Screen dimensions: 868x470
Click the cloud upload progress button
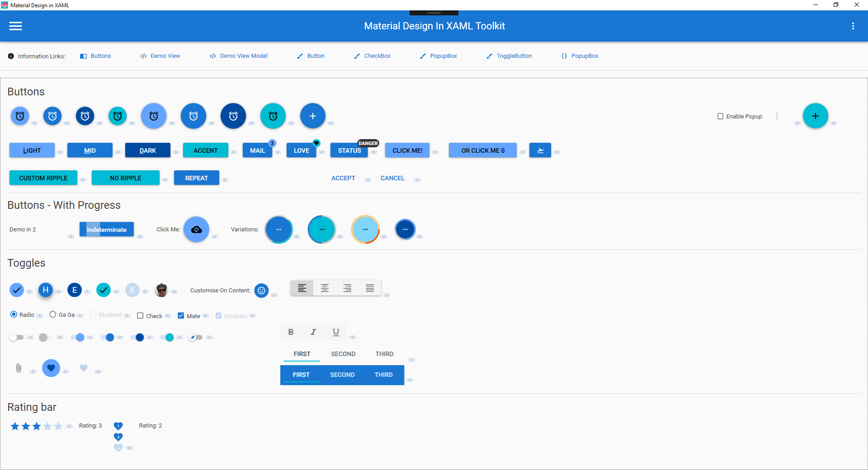pos(196,229)
